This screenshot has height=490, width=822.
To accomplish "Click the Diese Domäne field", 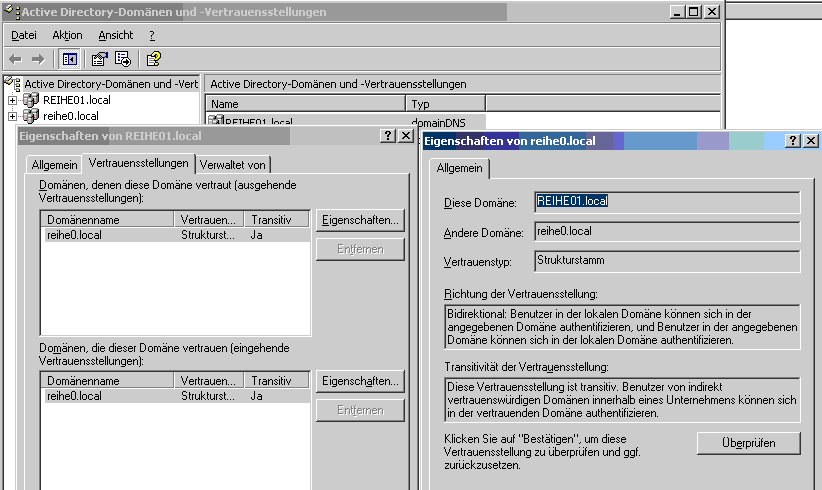I will point(667,202).
